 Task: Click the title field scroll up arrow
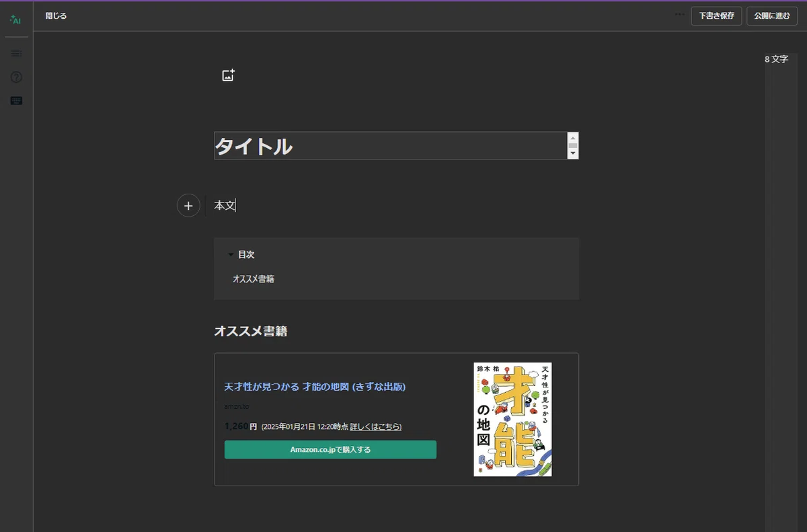pyautogui.click(x=573, y=137)
